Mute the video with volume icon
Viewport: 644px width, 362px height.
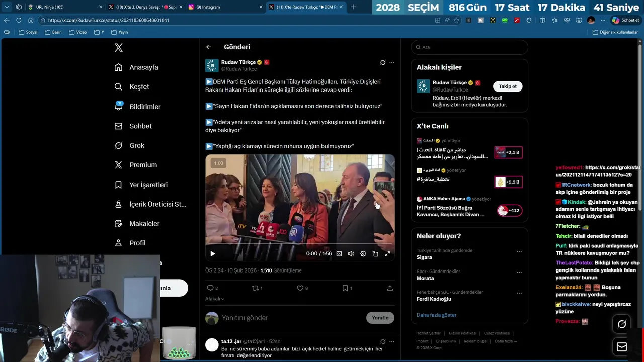[351, 254]
